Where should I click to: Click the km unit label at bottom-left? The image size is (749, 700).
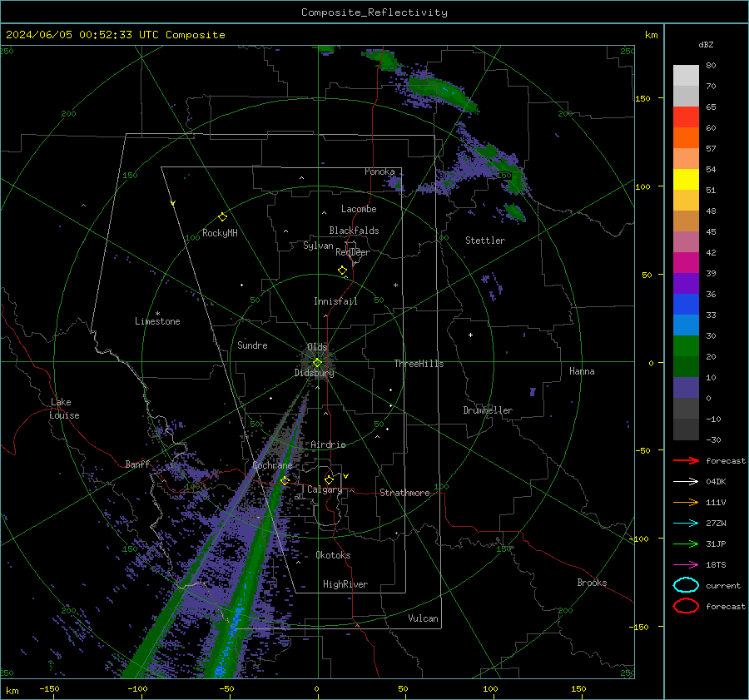pyautogui.click(x=12, y=691)
